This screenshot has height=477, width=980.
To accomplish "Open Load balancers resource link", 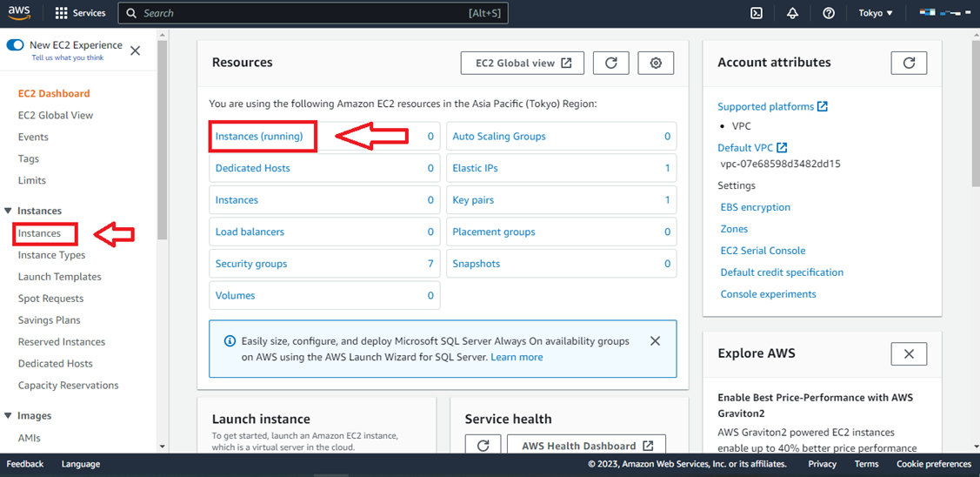I will coord(250,232).
